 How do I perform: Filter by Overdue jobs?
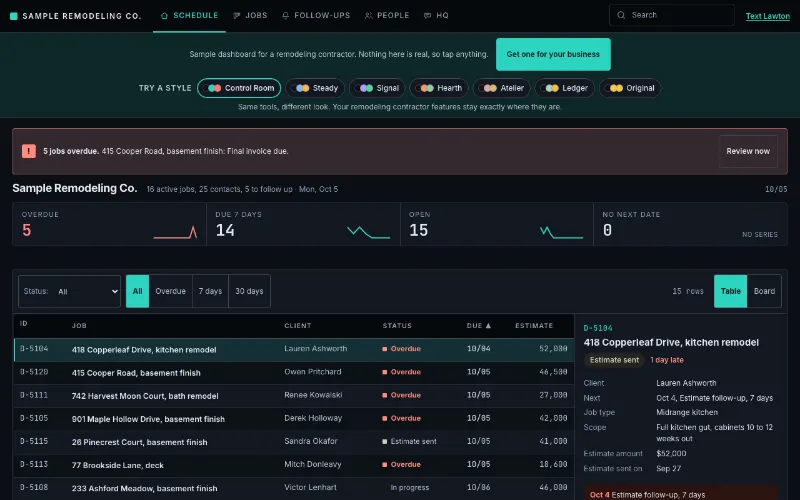[170, 291]
